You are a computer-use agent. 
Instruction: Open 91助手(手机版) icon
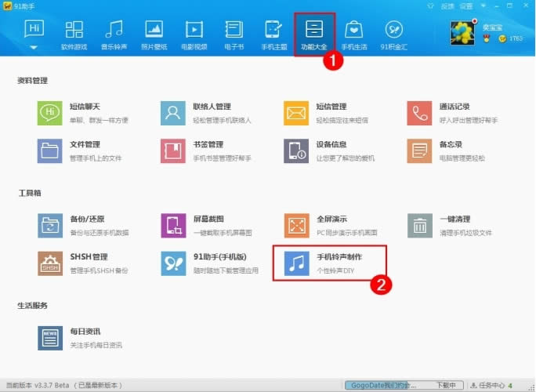[173, 263]
